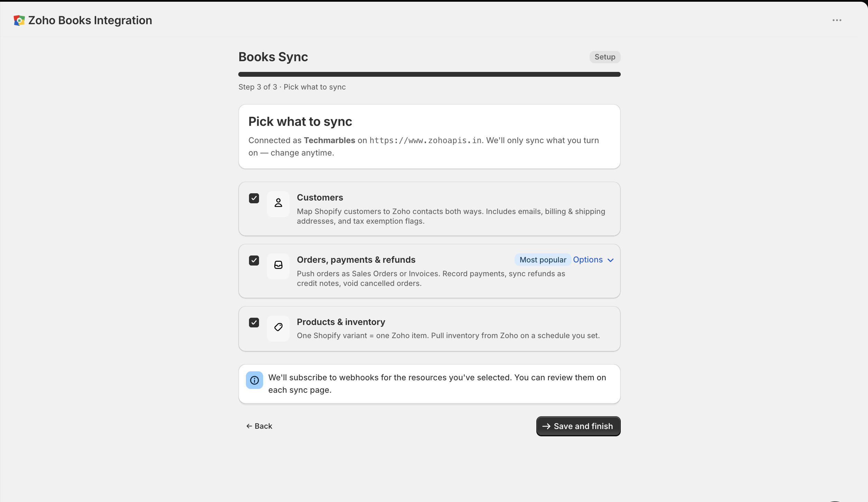Click the 'Push orders as Sales Orders' description
Viewport: 868px width, 502px height.
click(x=431, y=278)
